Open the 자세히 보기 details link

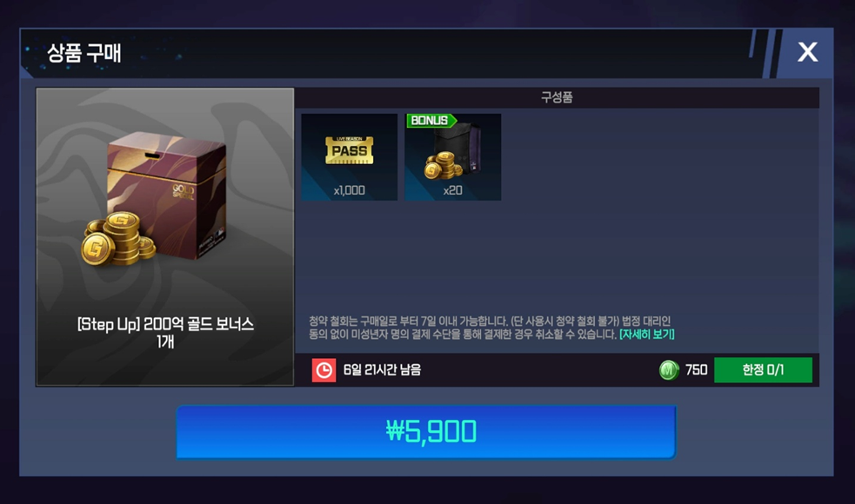pos(647,334)
